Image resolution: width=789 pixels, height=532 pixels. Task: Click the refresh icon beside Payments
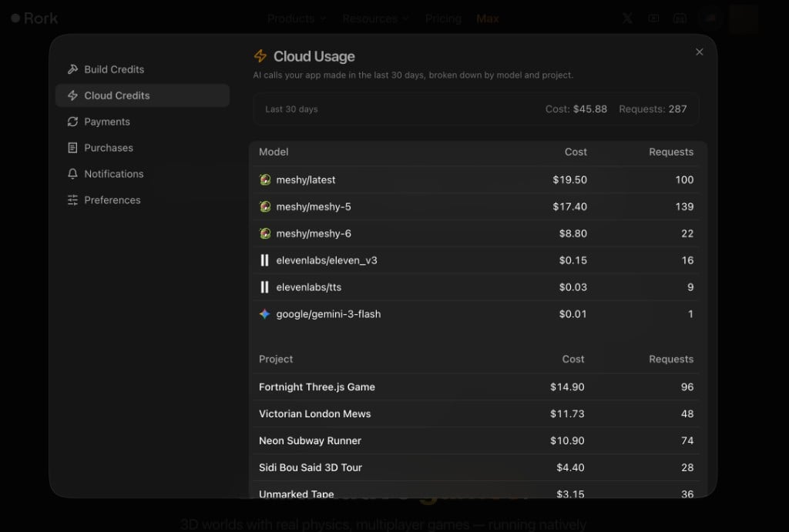(x=73, y=122)
